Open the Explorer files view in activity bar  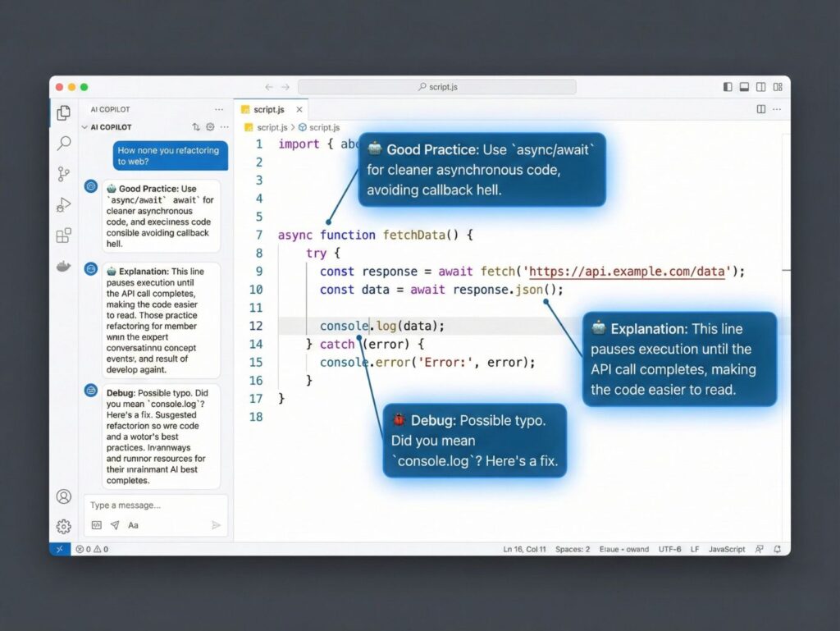(x=63, y=112)
